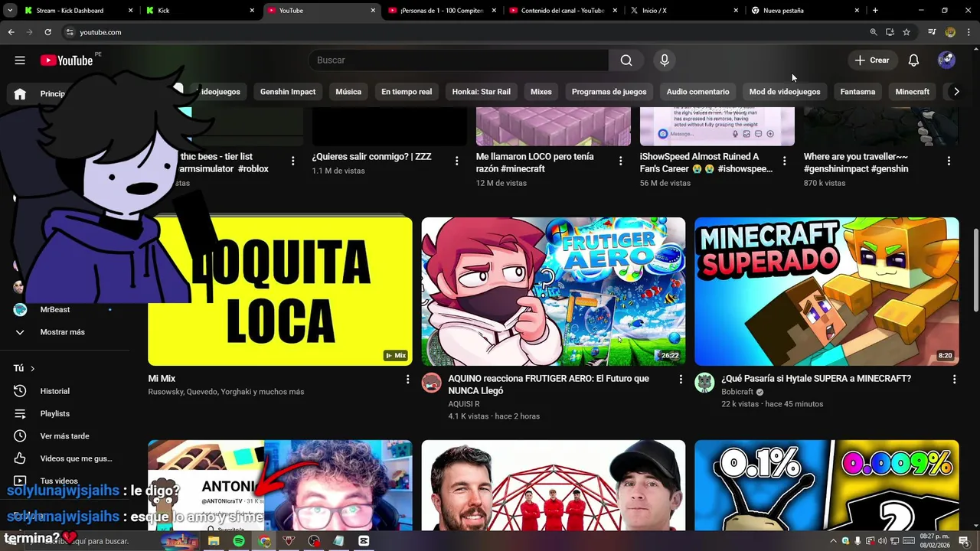Show hidden system tray icons
This screenshot has width=980, height=551.
click(x=833, y=541)
